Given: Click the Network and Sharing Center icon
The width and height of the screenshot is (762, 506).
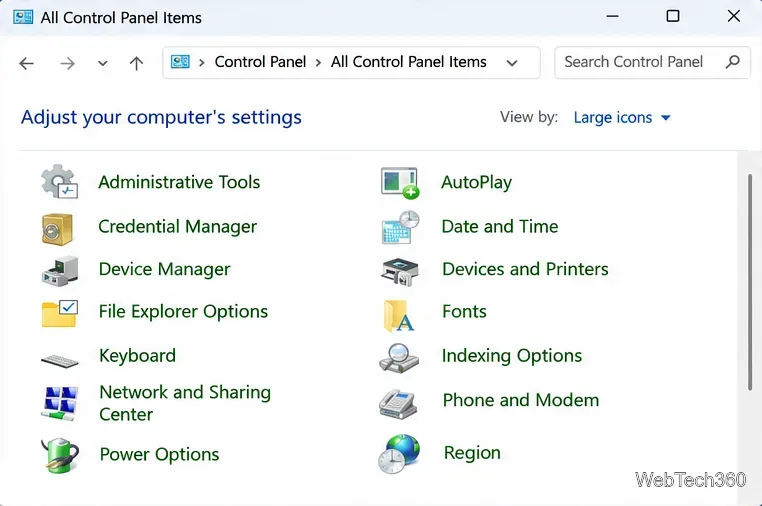Looking at the screenshot, I should tap(59, 403).
